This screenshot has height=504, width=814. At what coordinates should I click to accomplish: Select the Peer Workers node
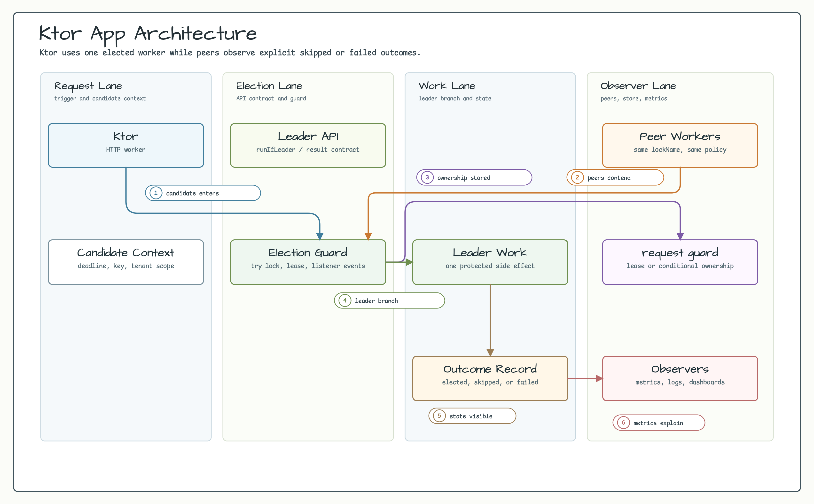[x=680, y=145]
